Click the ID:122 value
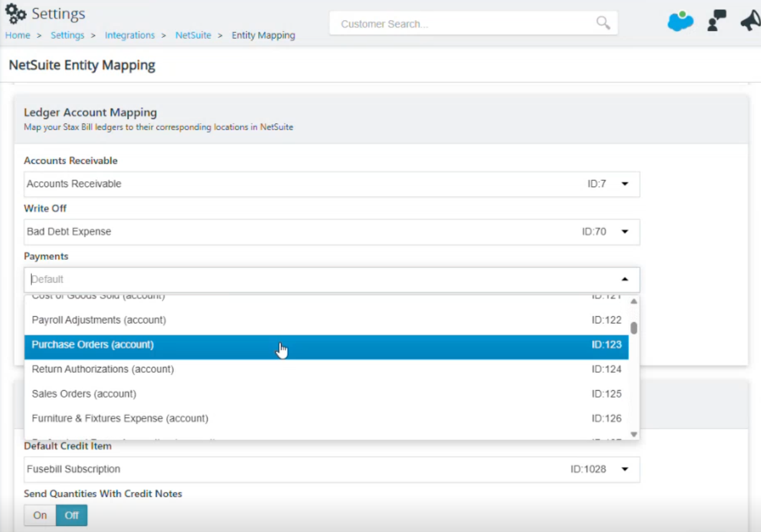Image resolution: width=761 pixels, height=532 pixels. pos(607,320)
